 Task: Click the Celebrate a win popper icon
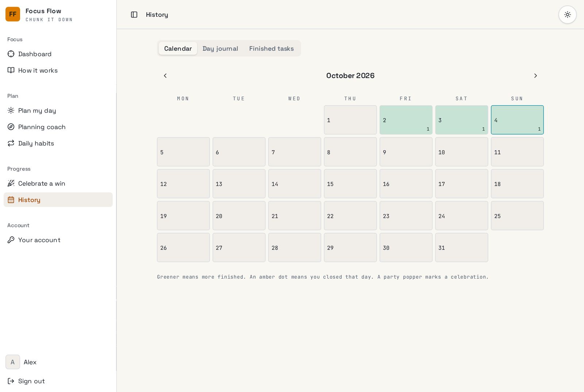11,183
